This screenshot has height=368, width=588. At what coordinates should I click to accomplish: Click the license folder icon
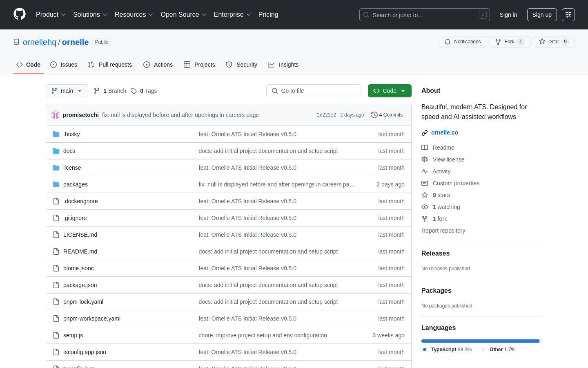pyautogui.click(x=56, y=168)
